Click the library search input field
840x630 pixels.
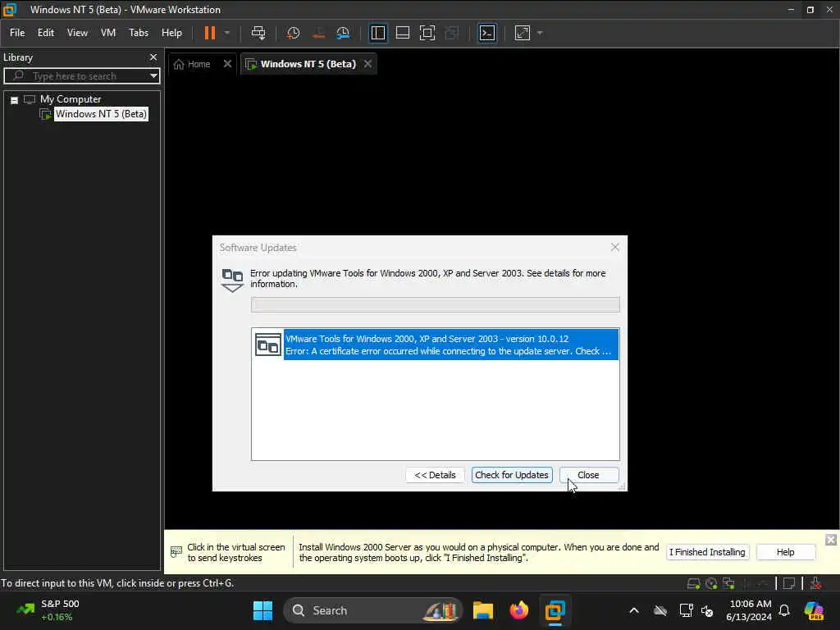80,76
